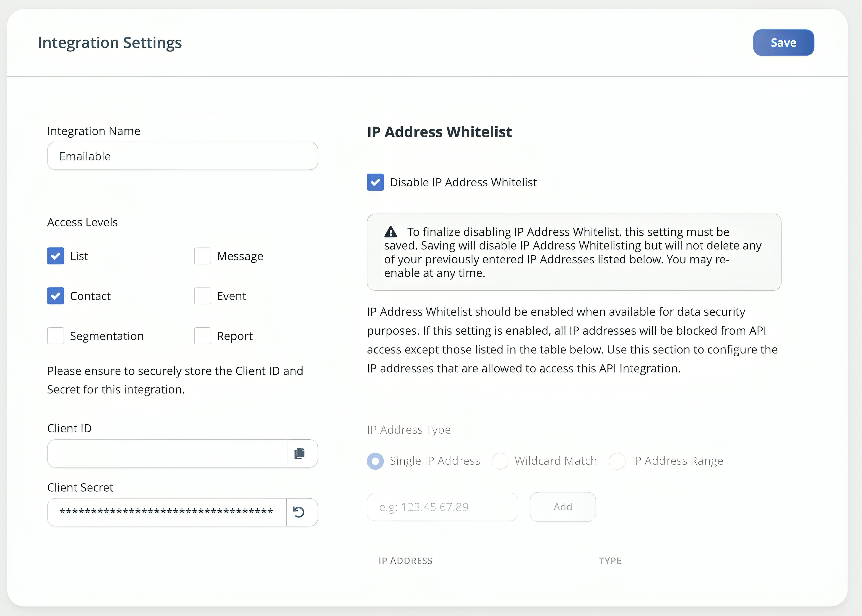Enable the Segmentation access level
This screenshot has height=616, width=862.
(55, 336)
